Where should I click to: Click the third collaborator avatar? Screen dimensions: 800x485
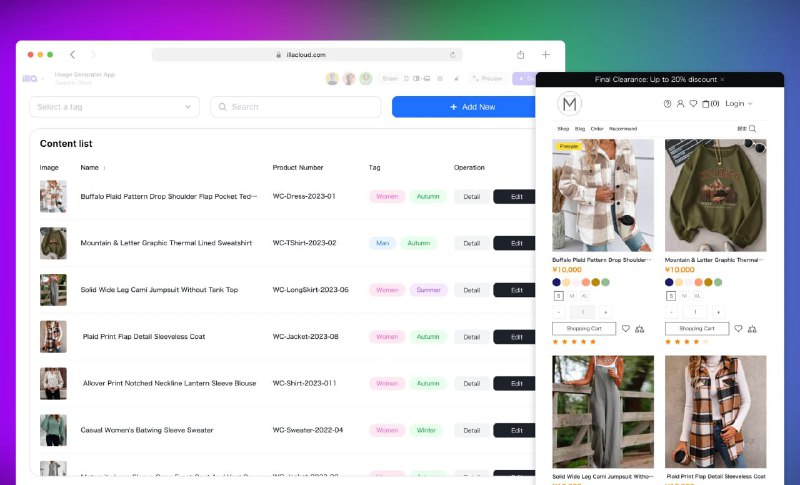coord(366,79)
